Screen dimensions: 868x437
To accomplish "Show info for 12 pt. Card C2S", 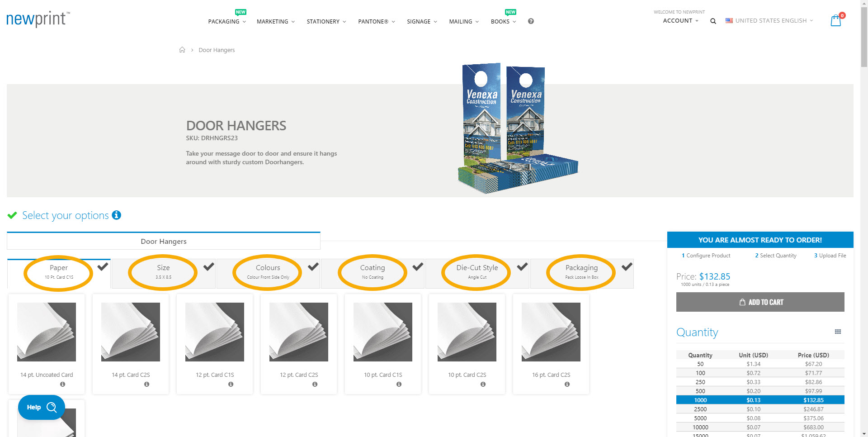I will click(315, 384).
